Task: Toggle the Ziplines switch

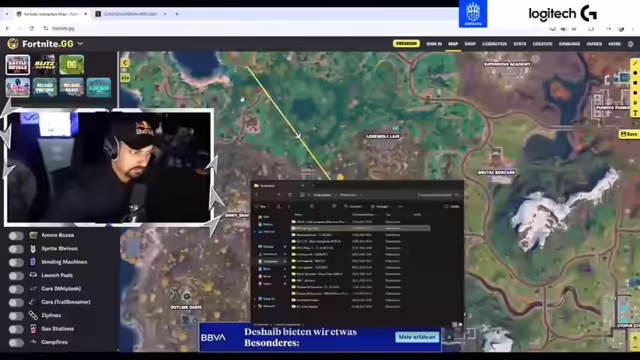Action: [16, 316]
